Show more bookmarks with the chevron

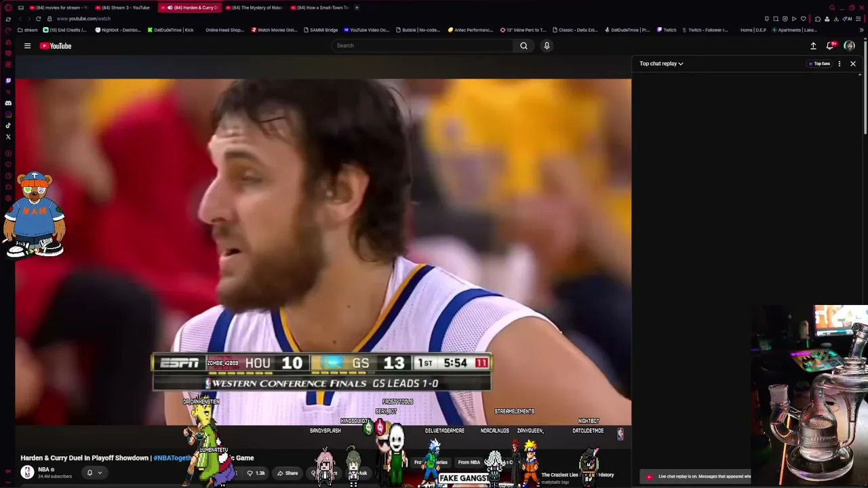(862, 30)
